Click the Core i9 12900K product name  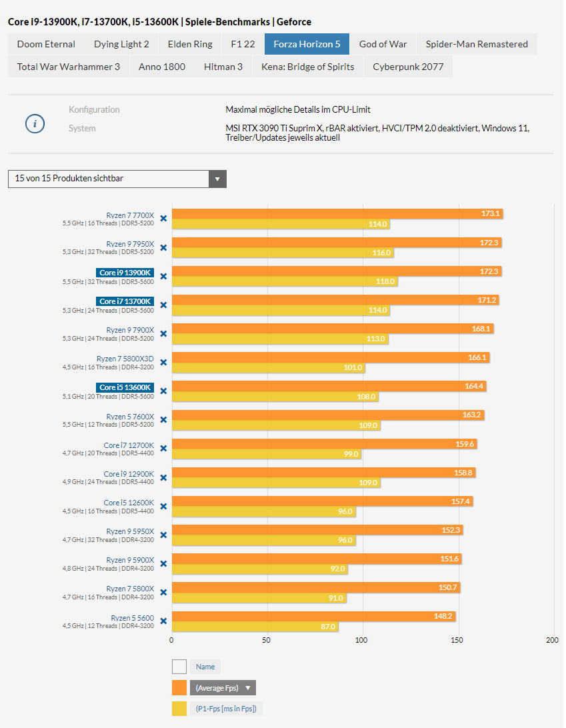tap(129, 474)
